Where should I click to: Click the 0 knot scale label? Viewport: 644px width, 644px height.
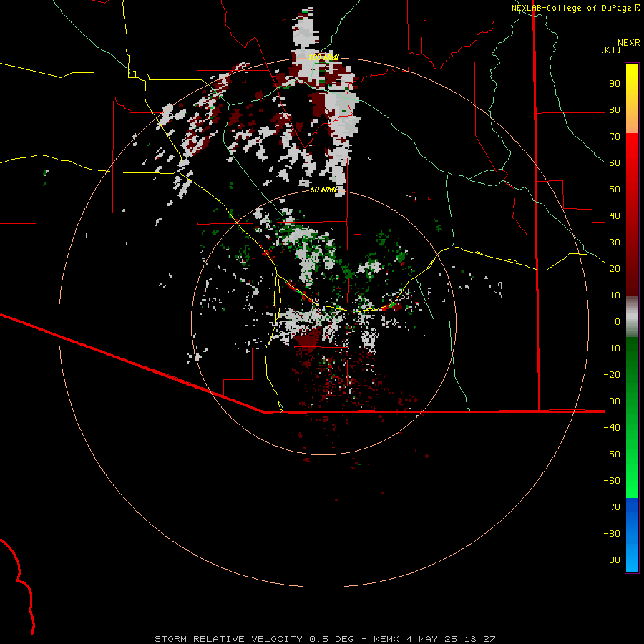(x=618, y=321)
